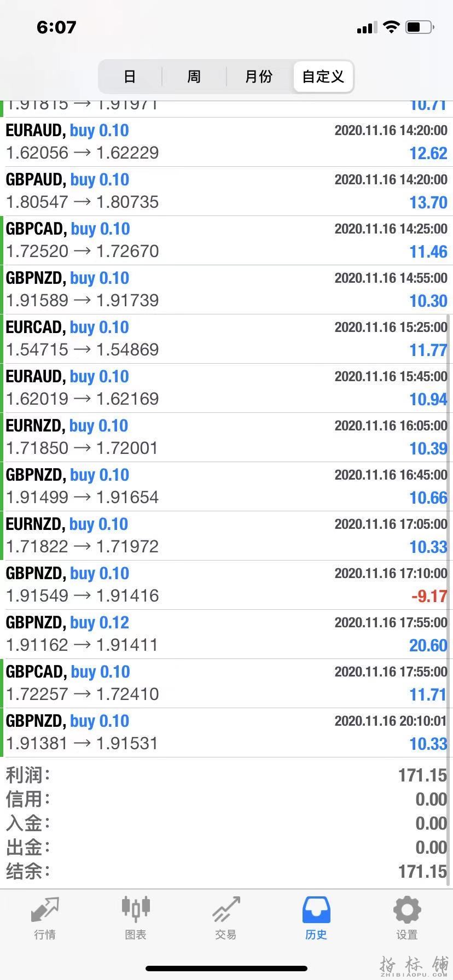453x980 pixels.
Task: Select the 周 period tab
Action: (194, 77)
